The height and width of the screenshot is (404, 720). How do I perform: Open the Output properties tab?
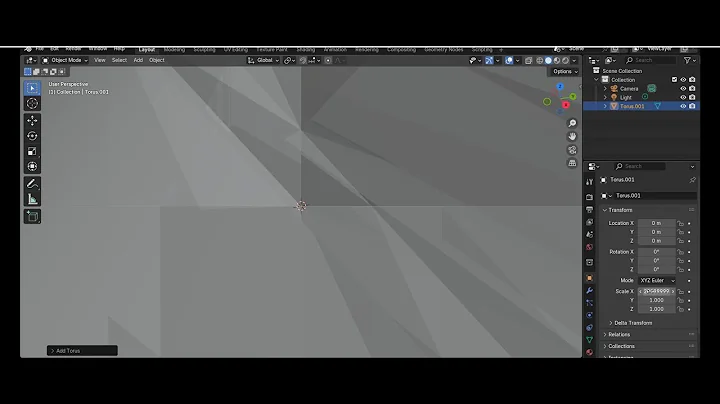(x=590, y=209)
